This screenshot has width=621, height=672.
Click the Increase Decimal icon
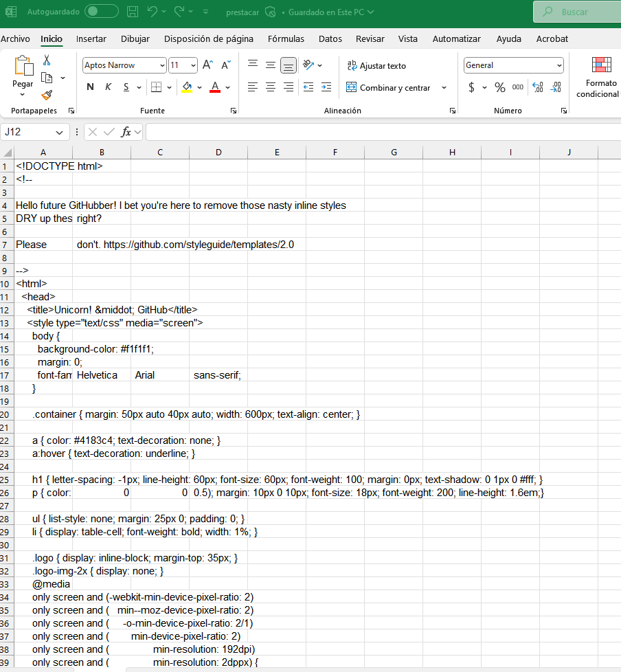click(x=538, y=87)
